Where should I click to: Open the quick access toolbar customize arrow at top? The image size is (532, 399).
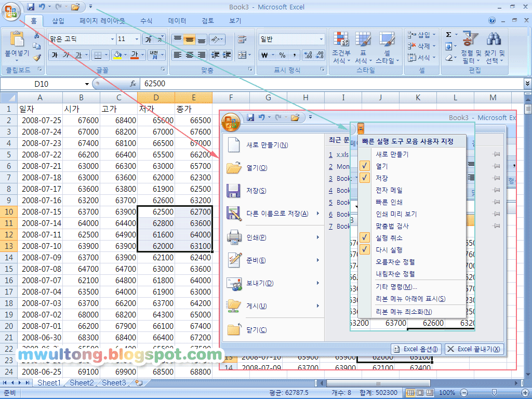pyautogui.click(x=90, y=6)
